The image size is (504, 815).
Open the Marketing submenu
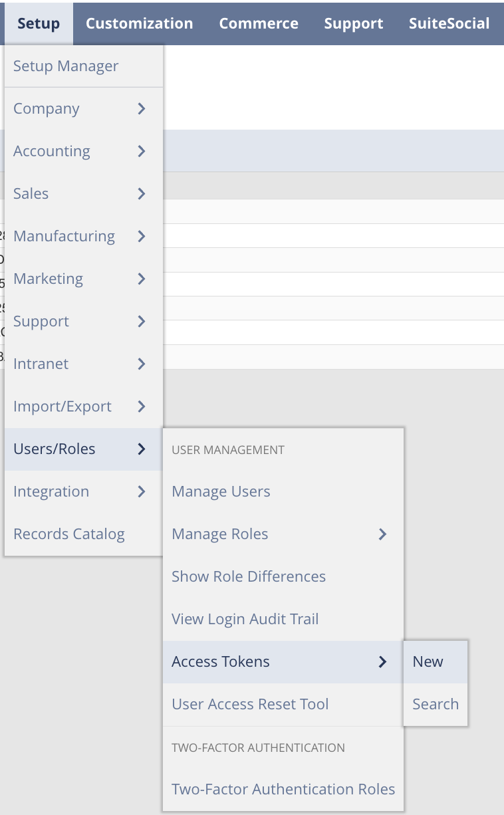point(48,279)
